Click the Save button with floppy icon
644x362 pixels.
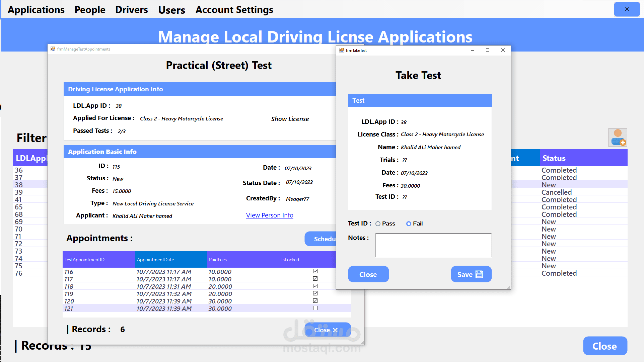click(x=471, y=274)
